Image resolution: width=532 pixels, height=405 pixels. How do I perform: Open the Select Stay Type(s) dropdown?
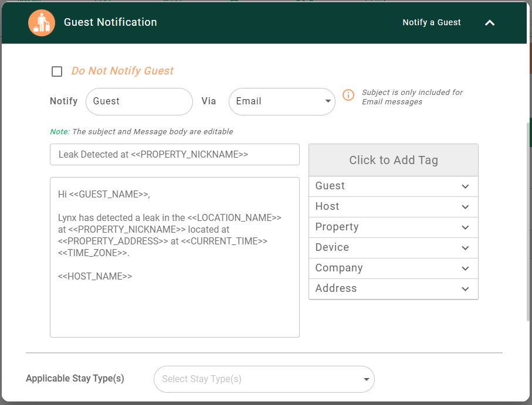[x=264, y=379]
